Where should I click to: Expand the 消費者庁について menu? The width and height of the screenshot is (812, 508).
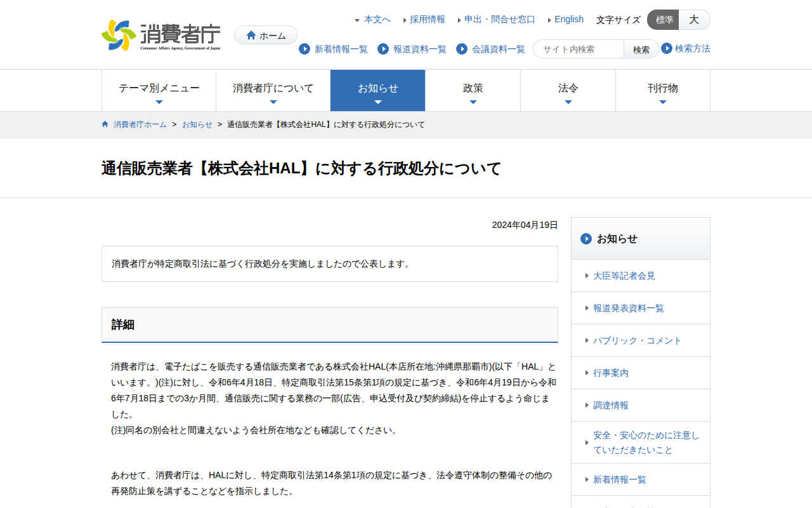click(273, 90)
